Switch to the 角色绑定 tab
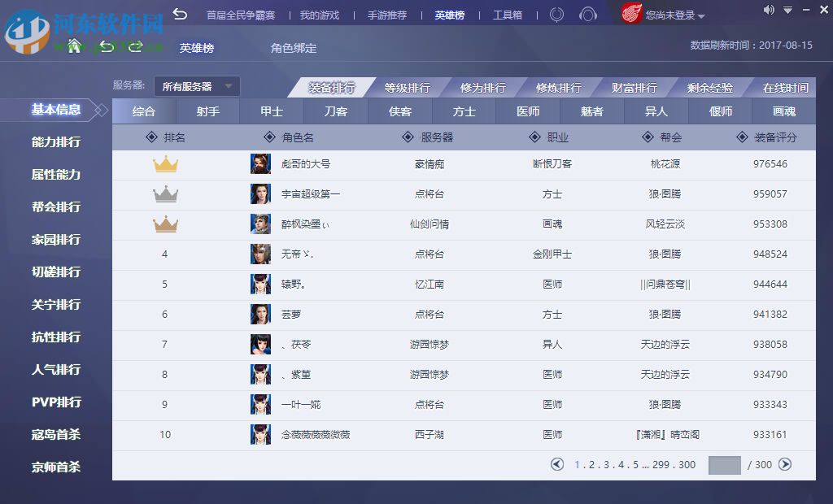The image size is (833, 504). [x=292, y=47]
